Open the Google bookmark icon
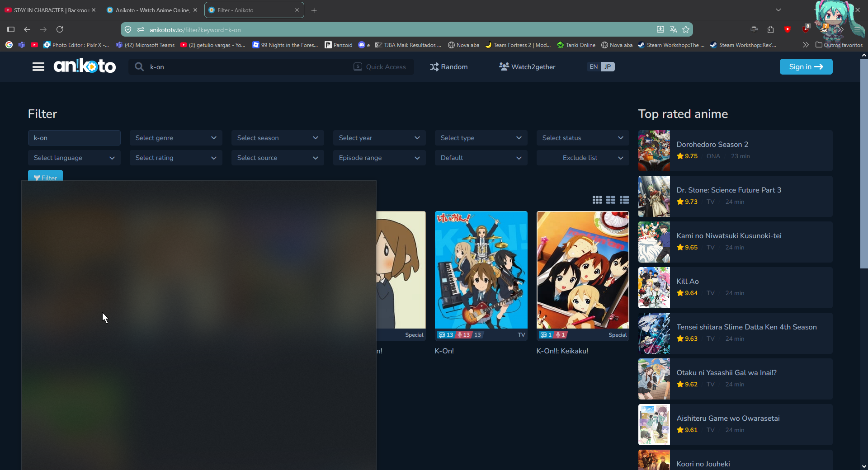Screen dimensions: 868x470 click(9, 45)
